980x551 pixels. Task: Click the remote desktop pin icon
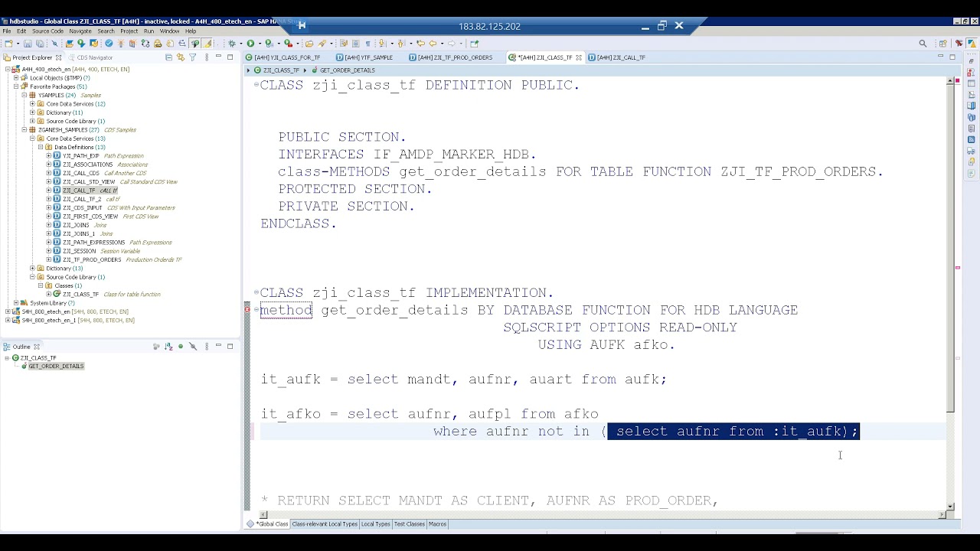[x=302, y=26]
